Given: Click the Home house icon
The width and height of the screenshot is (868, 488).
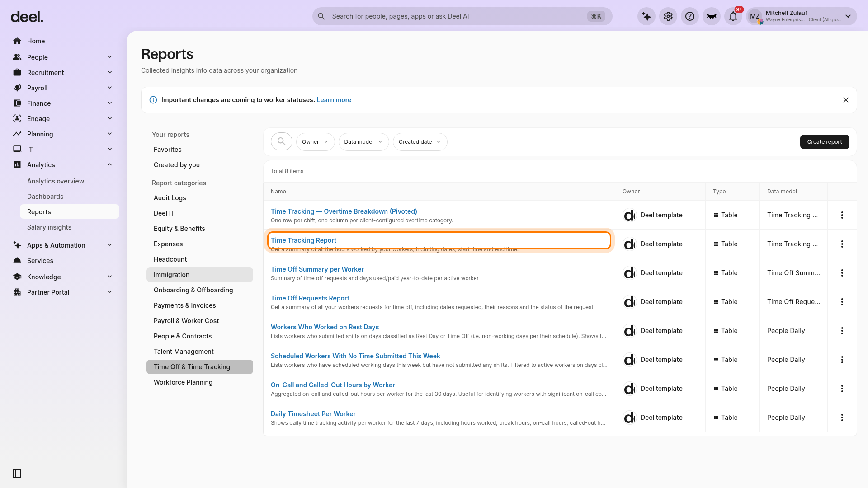Looking at the screenshot, I should (17, 41).
